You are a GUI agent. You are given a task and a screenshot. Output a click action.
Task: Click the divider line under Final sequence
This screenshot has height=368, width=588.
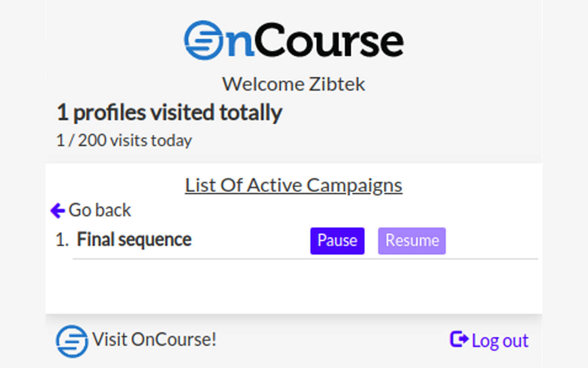coord(305,259)
